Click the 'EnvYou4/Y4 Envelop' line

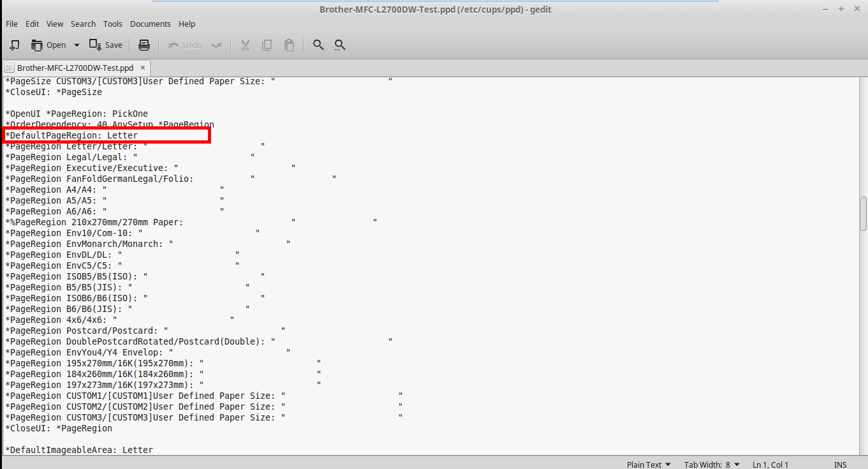coord(148,352)
